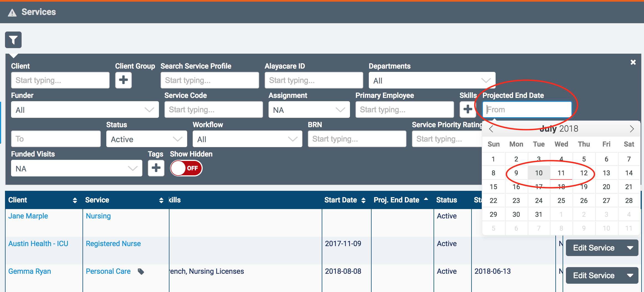This screenshot has width=644, height=292.
Task: Add Skills filter with plus icon
Action: 468,109
